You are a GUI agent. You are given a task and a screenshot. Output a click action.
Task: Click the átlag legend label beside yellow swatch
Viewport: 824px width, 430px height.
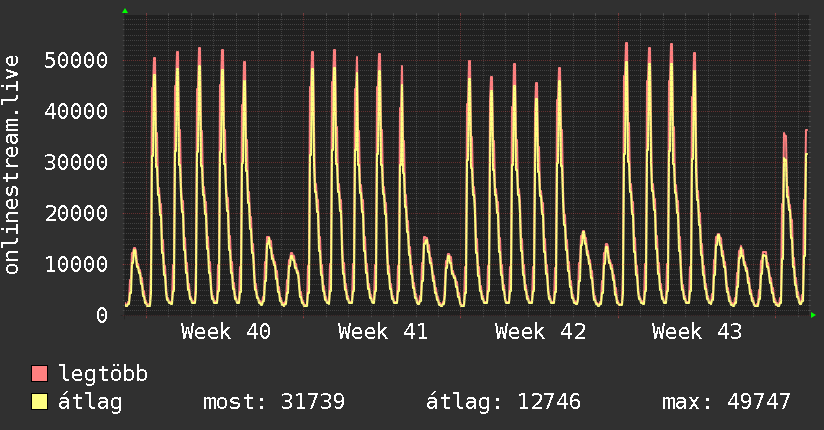[90, 402]
